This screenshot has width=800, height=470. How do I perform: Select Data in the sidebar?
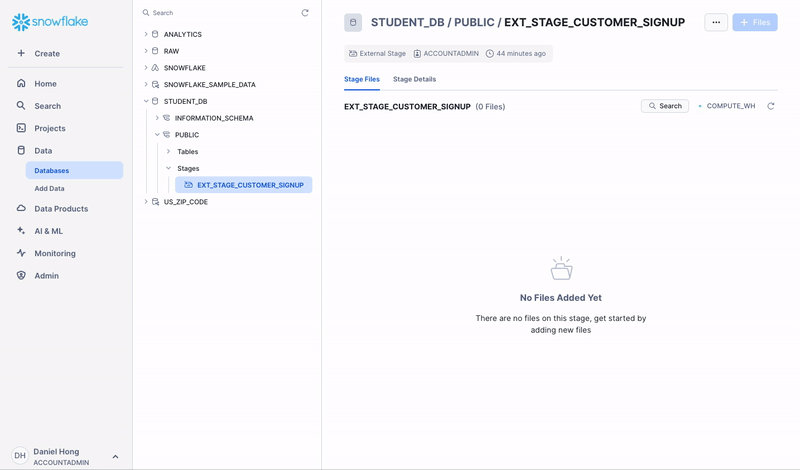43,151
